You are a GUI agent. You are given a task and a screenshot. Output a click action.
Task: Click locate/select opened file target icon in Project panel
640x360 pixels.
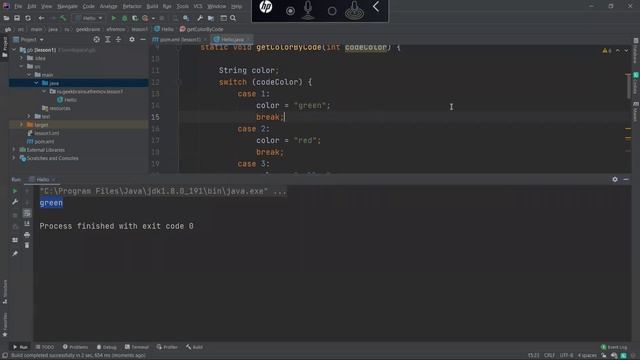[x=96, y=40]
